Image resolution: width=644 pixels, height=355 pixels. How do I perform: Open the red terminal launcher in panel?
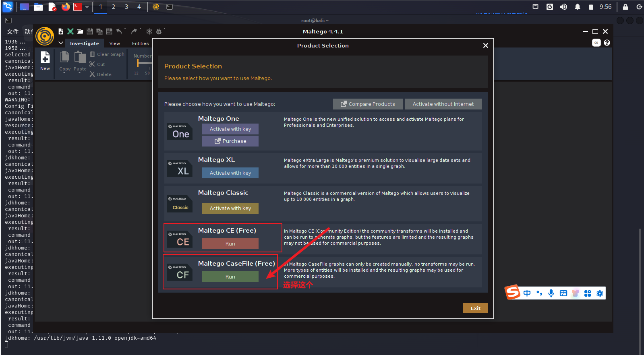point(78,7)
